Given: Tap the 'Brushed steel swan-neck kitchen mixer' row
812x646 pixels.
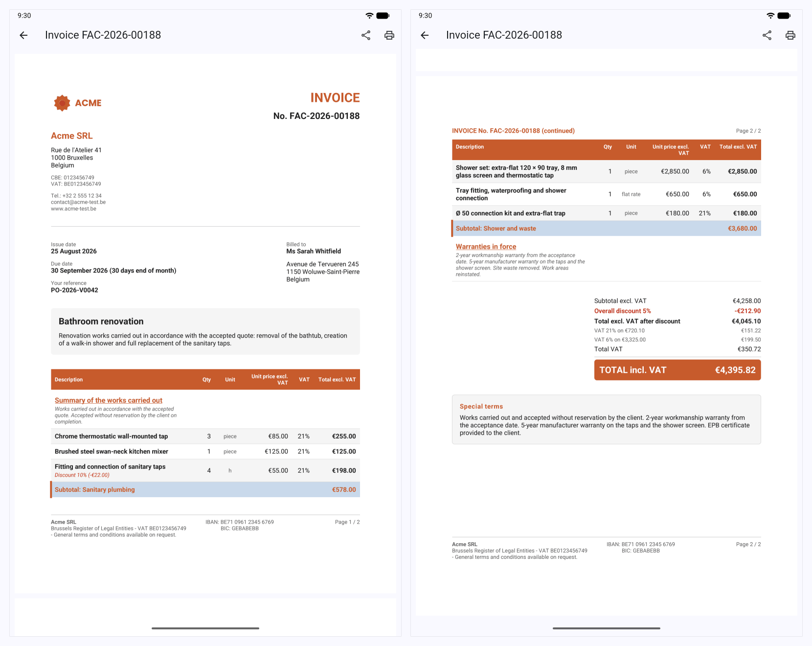Looking at the screenshot, I should pos(205,452).
